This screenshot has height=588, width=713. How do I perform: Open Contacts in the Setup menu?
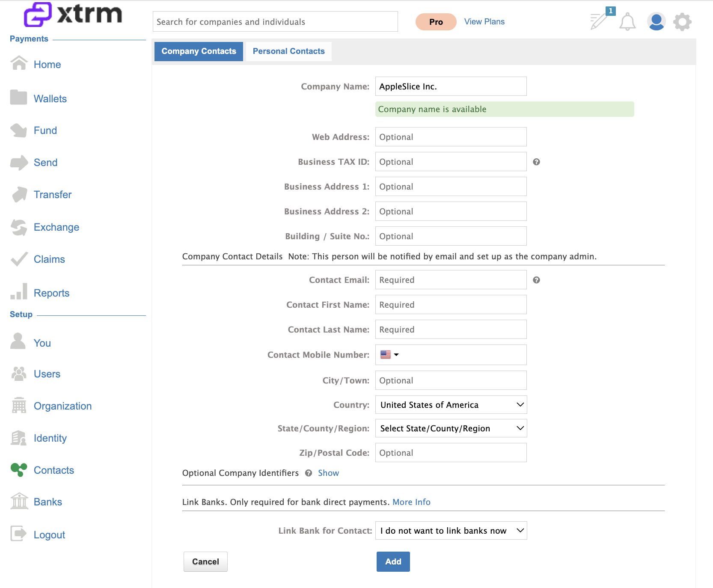pos(54,470)
